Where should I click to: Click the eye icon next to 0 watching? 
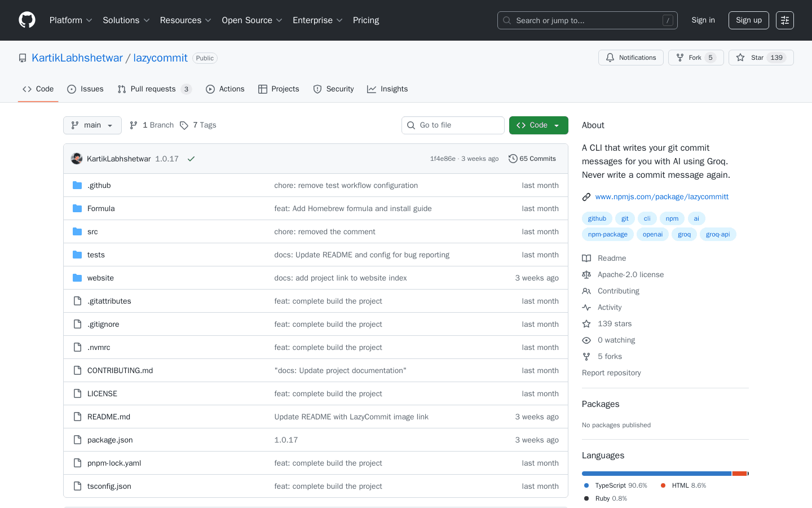coord(586,340)
